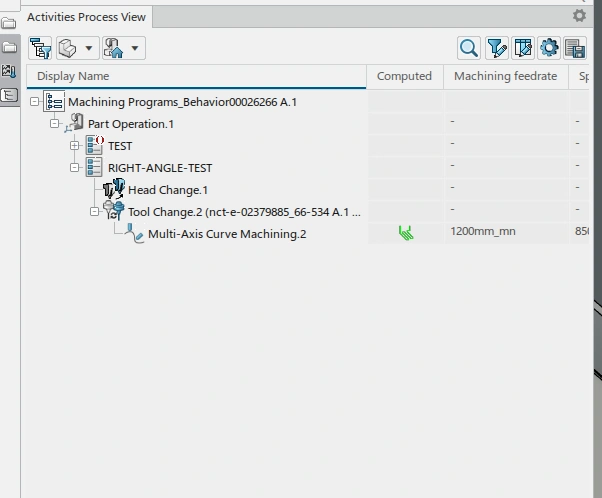Click the tree view sidebar icon
Image resolution: width=602 pixels, height=498 pixels.
pos(9,95)
